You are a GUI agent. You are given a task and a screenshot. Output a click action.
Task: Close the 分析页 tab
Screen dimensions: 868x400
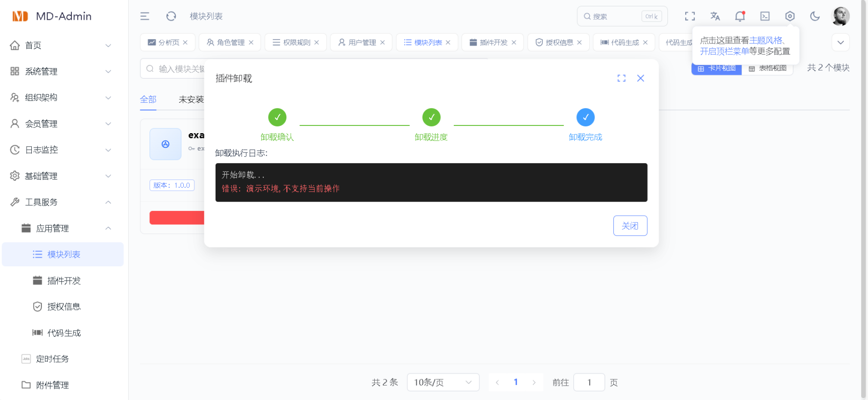click(185, 42)
